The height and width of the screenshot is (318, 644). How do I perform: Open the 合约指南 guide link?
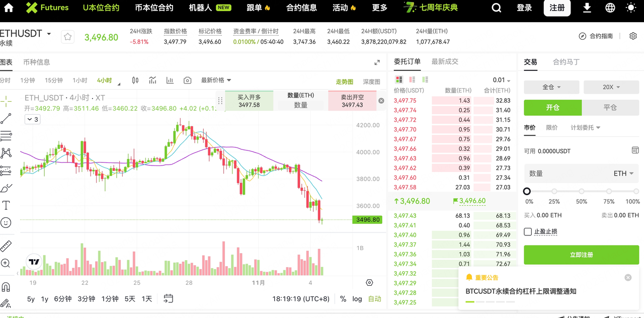click(596, 36)
